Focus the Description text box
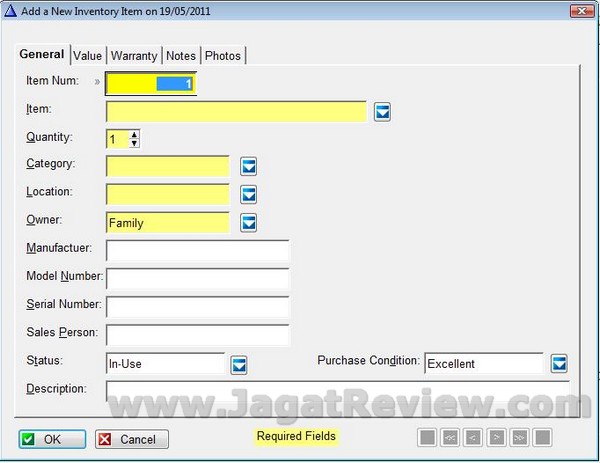Screen dimensions: 600x463 (x=338, y=391)
